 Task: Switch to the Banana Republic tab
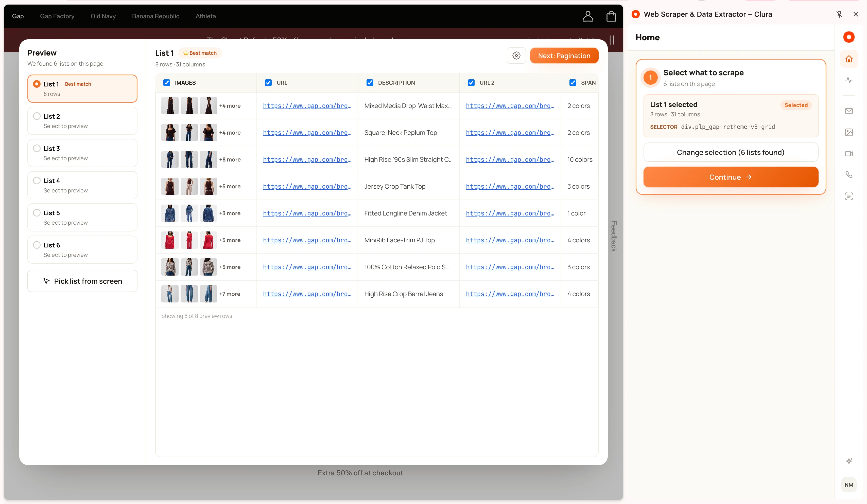155,16
